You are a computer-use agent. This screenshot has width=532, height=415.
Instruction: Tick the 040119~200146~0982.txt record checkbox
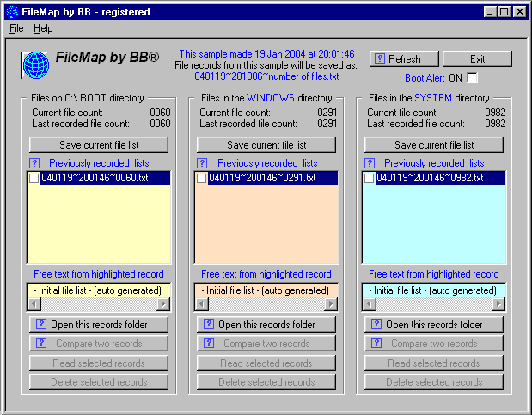click(370, 179)
